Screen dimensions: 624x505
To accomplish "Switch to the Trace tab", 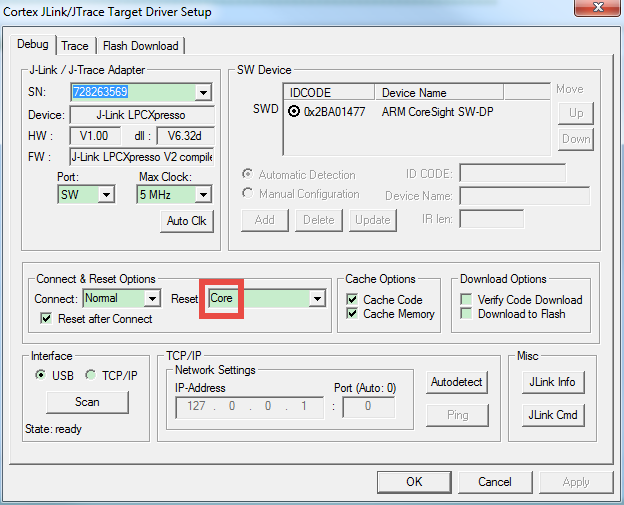I will click(x=75, y=46).
